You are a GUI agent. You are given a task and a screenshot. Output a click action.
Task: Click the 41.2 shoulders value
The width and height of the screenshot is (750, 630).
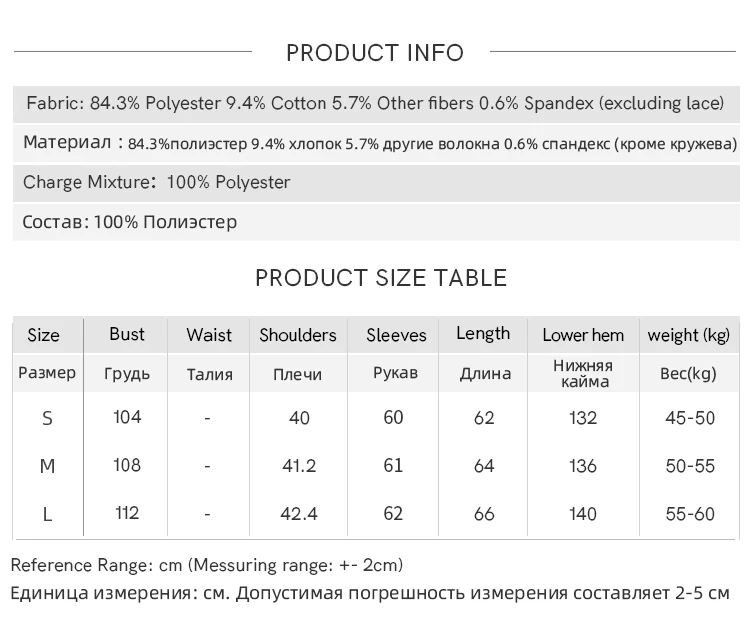[299, 465]
